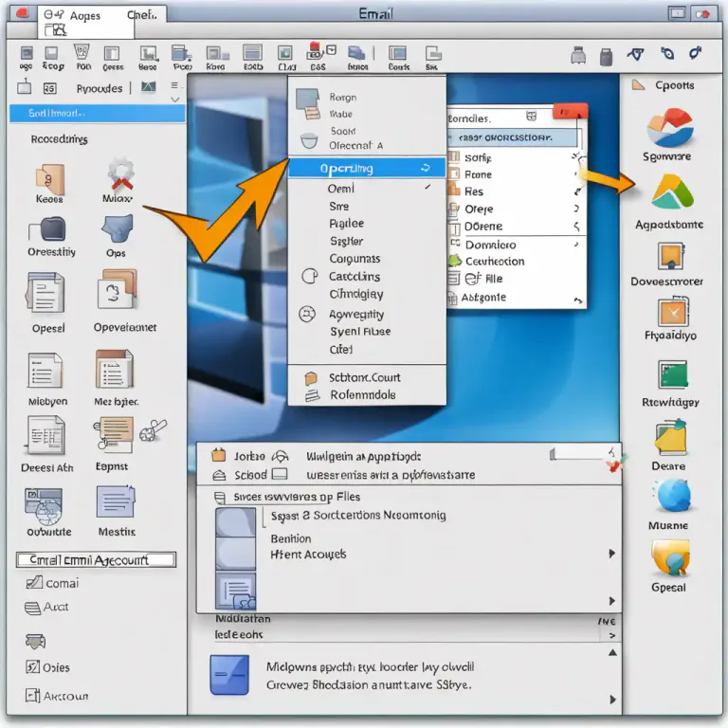Open the Opeveiamet icon
The width and height of the screenshot is (728, 728).
pos(117,289)
